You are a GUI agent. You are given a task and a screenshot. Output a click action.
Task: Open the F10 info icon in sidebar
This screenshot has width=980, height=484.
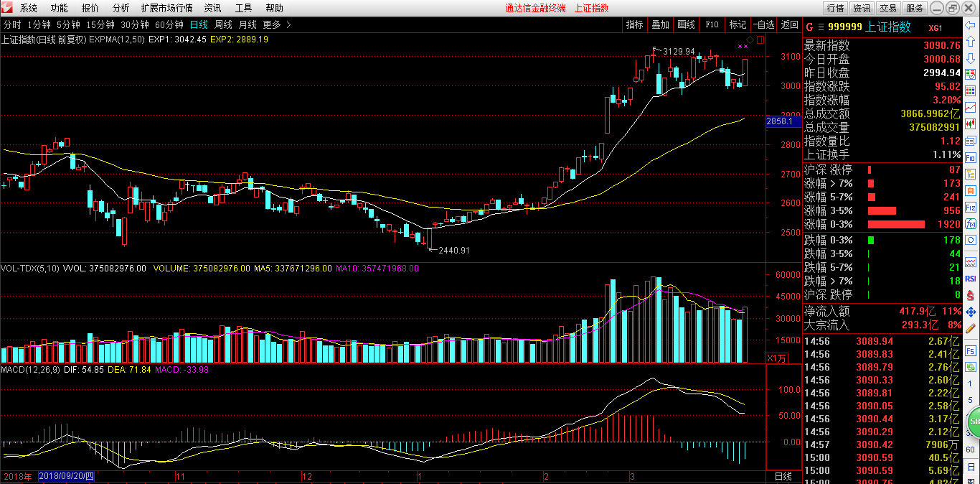pos(971,157)
